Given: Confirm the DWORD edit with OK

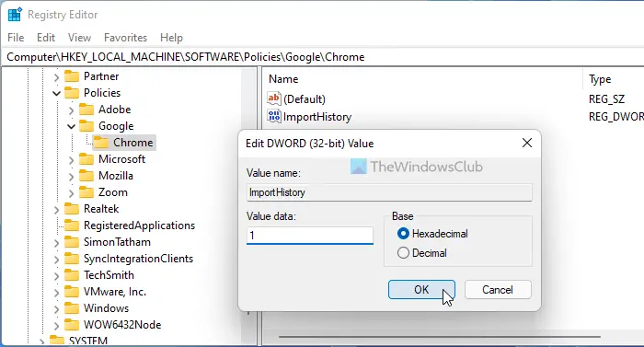Looking at the screenshot, I should (421, 289).
